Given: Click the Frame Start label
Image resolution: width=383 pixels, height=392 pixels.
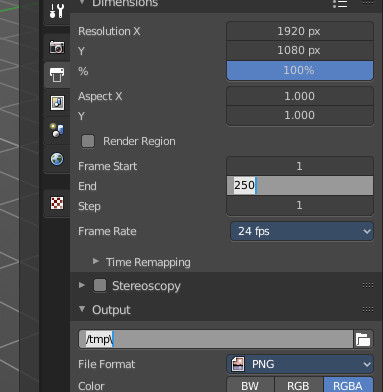Looking at the screenshot, I should (108, 166).
